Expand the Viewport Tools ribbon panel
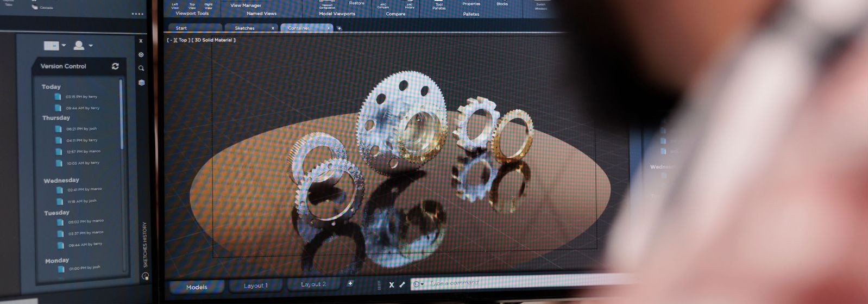Image resolution: width=868 pixels, height=304 pixels. (192, 14)
